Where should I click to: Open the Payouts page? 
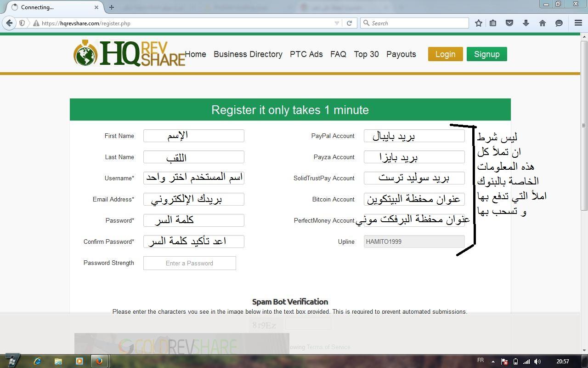coord(401,54)
